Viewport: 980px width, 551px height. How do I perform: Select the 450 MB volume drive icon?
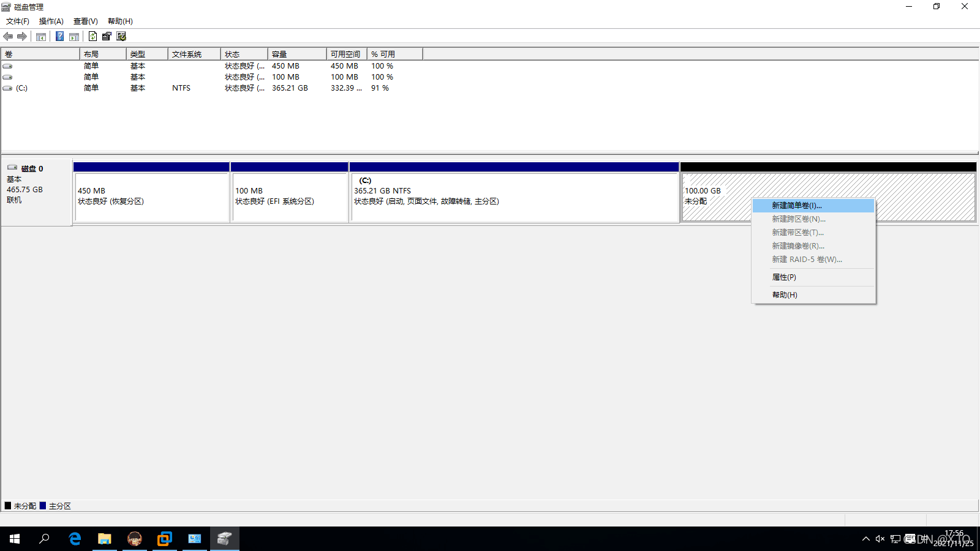click(x=7, y=66)
